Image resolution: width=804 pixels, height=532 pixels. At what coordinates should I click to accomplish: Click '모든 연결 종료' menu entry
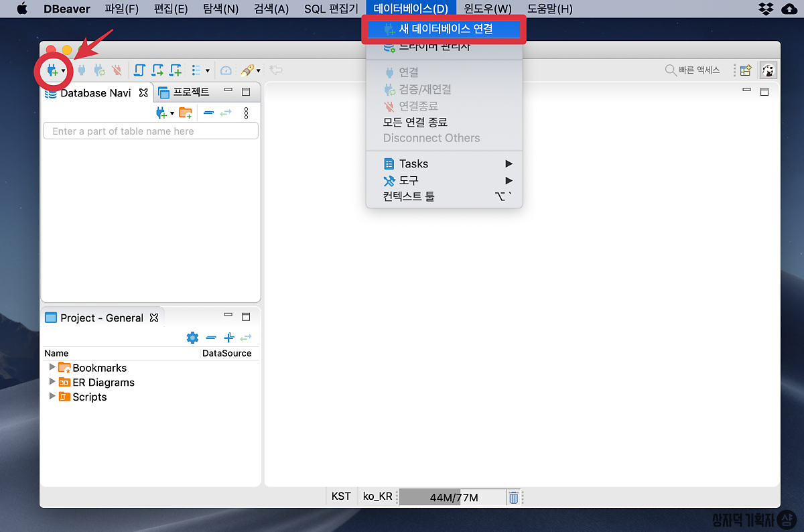(x=415, y=122)
